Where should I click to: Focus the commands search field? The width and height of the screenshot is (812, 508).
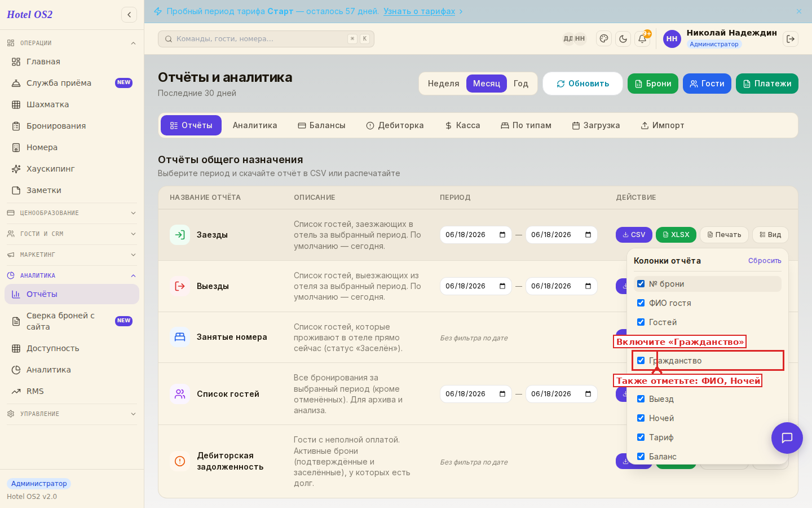[266, 39]
